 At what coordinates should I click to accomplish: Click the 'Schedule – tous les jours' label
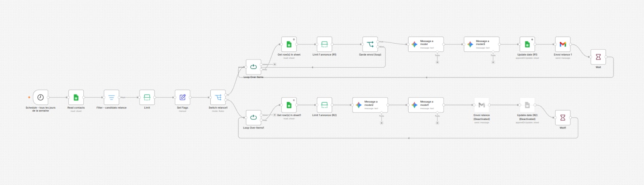[x=40, y=109]
